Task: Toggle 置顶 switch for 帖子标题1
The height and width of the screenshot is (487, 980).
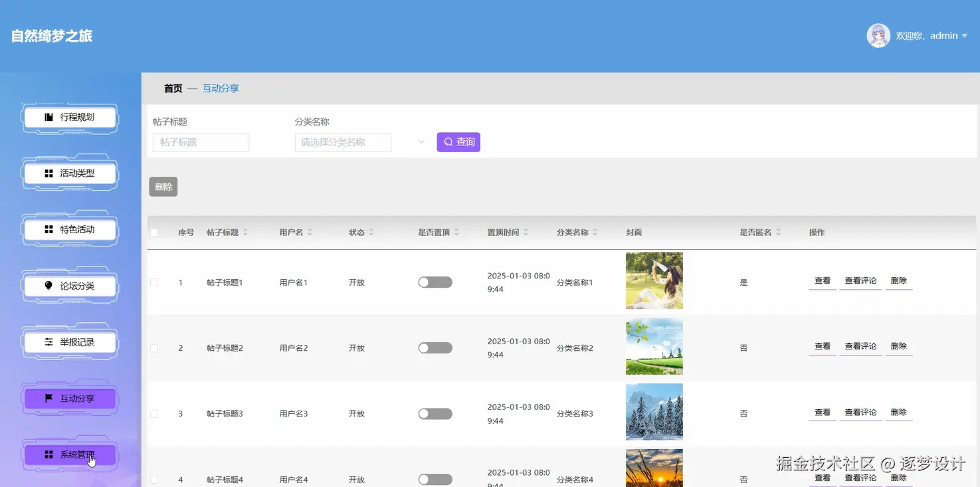Action: click(435, 282)
